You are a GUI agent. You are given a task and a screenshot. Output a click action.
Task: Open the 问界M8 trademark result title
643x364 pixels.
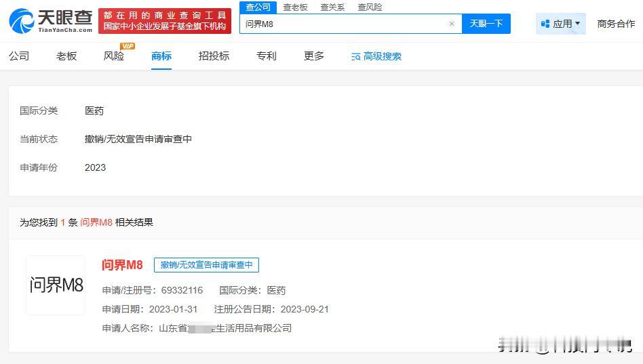(122, 265)
